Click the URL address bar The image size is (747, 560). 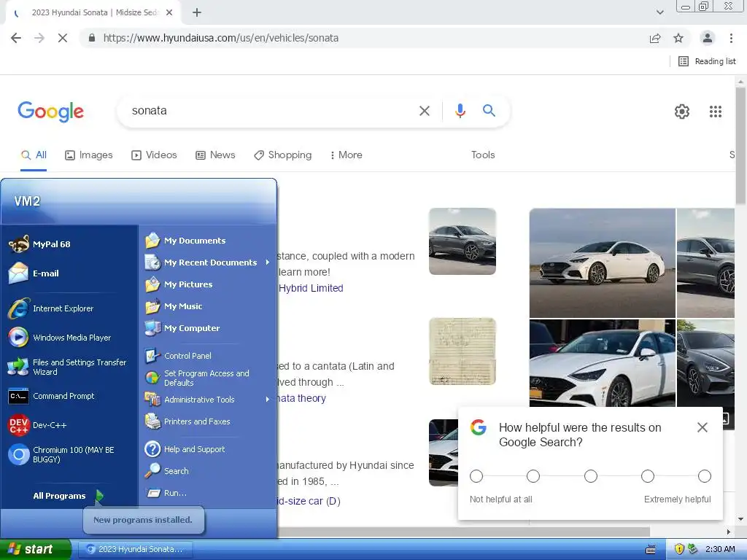click(x=371, y=38)
